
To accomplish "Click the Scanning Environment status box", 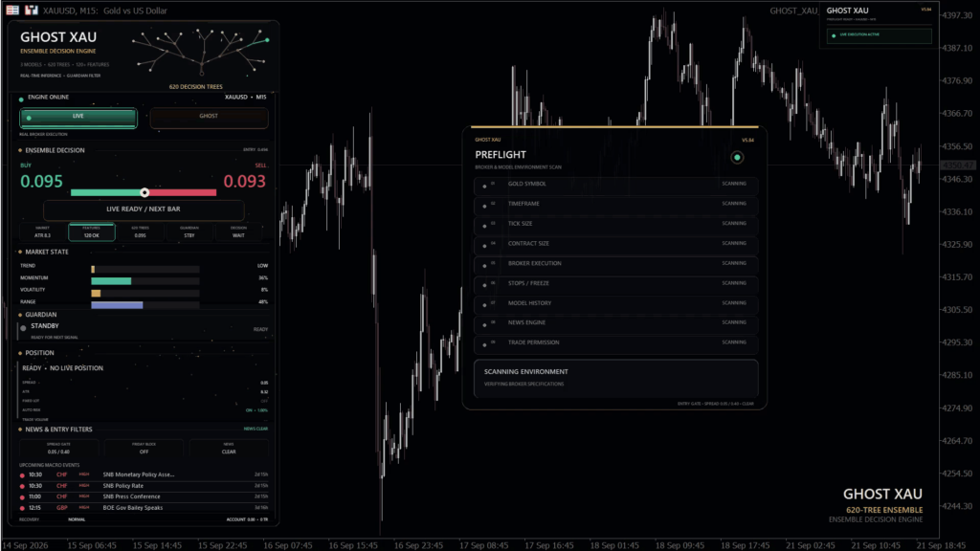I will tap(616, 377).
